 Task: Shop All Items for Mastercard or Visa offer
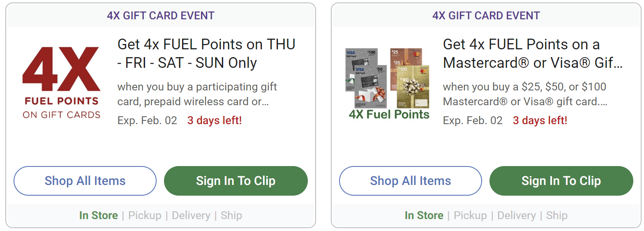410,181
